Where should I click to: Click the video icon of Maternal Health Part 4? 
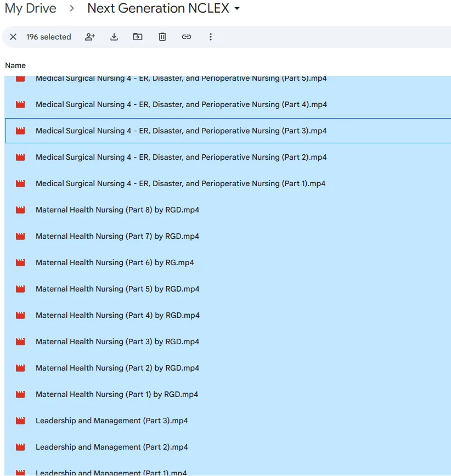pyautogui.click(x=20, y=316)
